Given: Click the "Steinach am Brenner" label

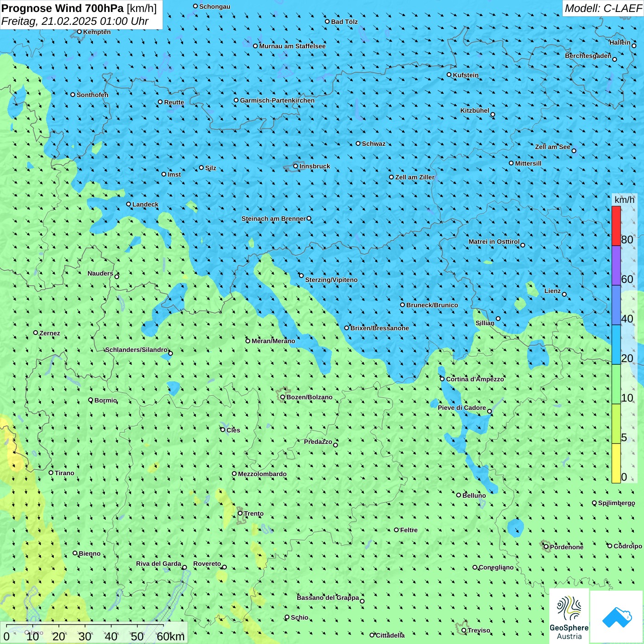Looking at the screenshot, I should pyautogui.click(x=274, y=218).
